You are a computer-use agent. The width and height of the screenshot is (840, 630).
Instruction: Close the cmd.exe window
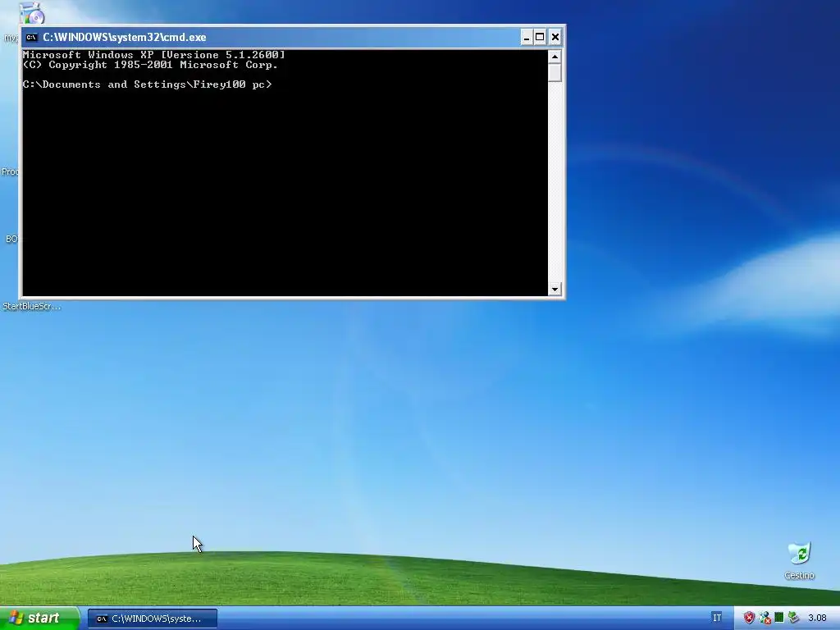tap(555, 37)
